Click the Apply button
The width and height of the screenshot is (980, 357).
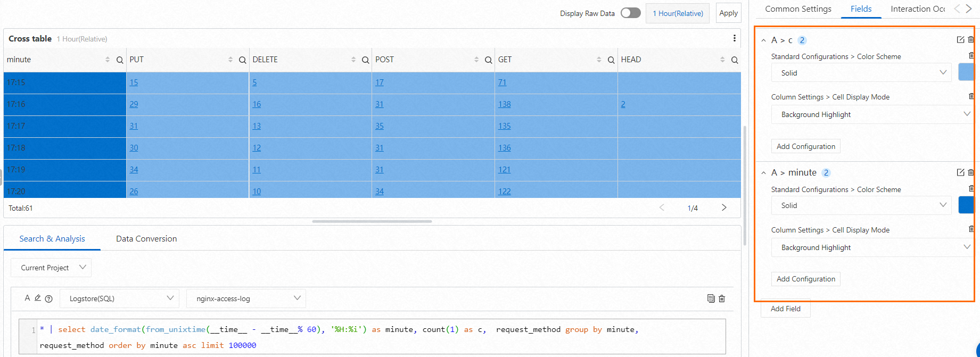tap(728, 13)
